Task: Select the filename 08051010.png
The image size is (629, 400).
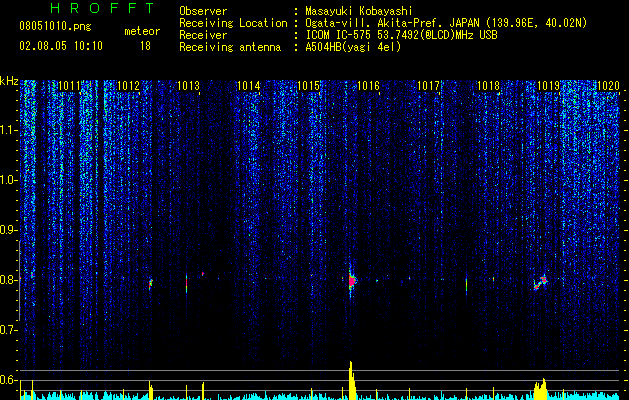Action: coord(55,27)
